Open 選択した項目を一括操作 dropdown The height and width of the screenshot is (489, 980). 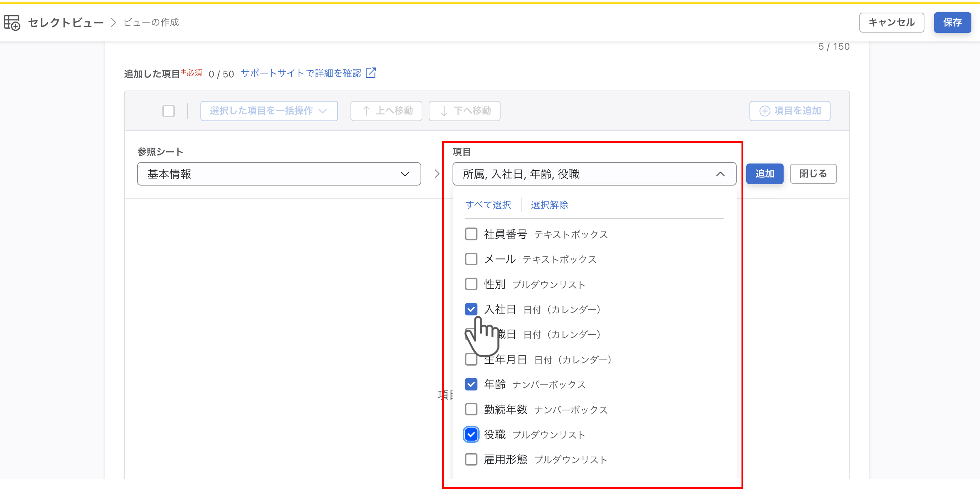click(269, 111)
